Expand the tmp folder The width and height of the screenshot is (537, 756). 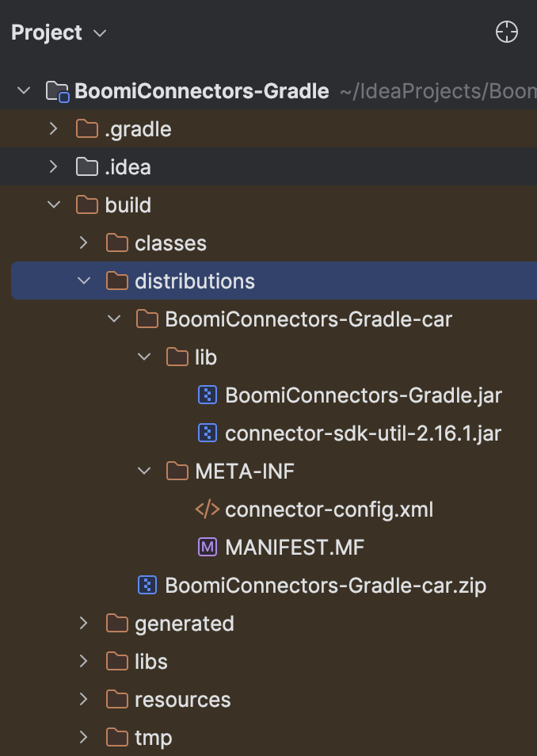83,738
